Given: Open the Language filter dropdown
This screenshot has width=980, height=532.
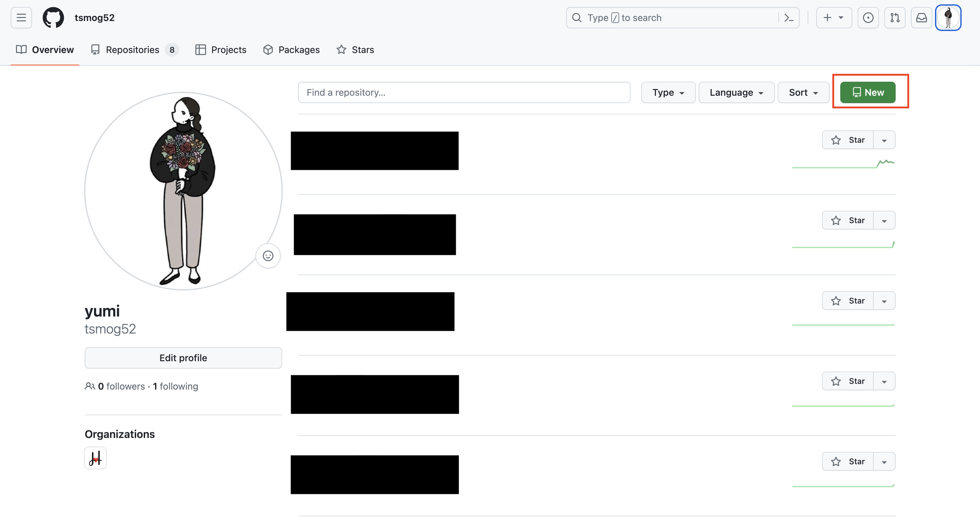Looking at the screenshot, I should [736, 92].
